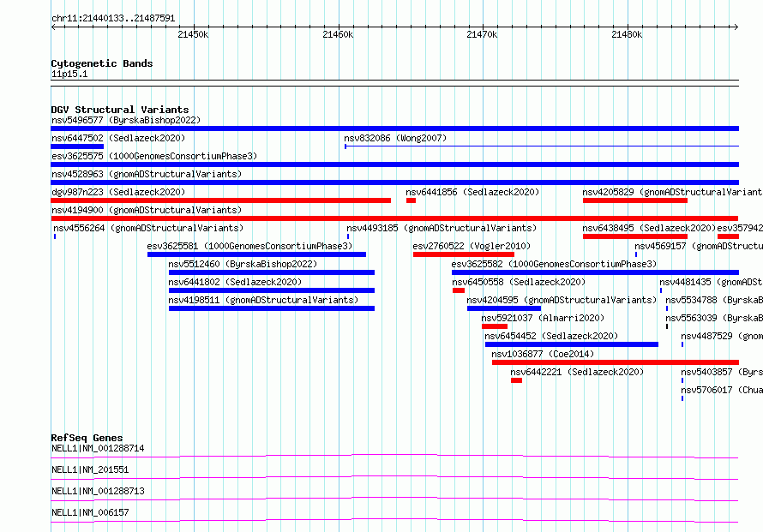Click the Cytogenetic Bands track title
763x532 pixels.
tap(102, 63)
